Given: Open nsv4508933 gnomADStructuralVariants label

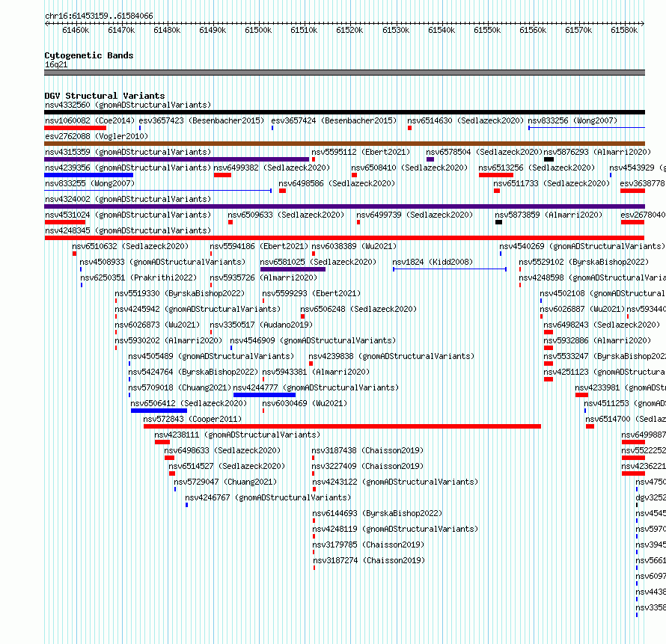Looking at the screenshot, I should click(162, 262).
